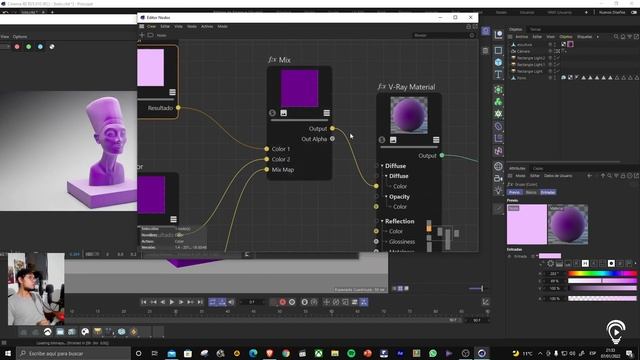Click the back arrow in Attributes panel
This screenshot has width=640, height=360.
(589, 176)
